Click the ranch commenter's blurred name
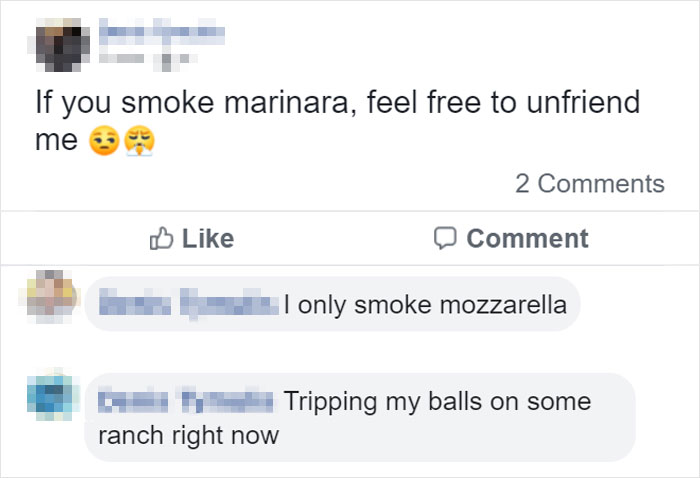 click(x=187, y=402)
